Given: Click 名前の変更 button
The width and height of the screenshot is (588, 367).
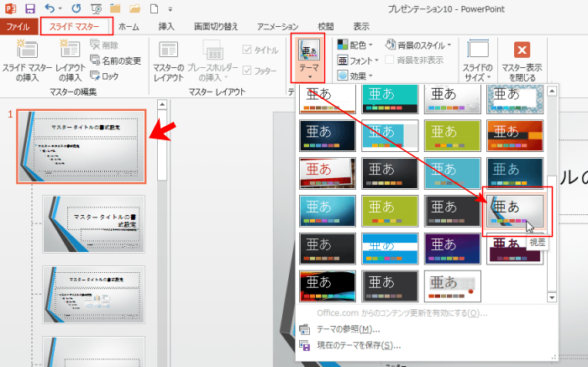Looking at the screenshot, I should pos(116,60).
